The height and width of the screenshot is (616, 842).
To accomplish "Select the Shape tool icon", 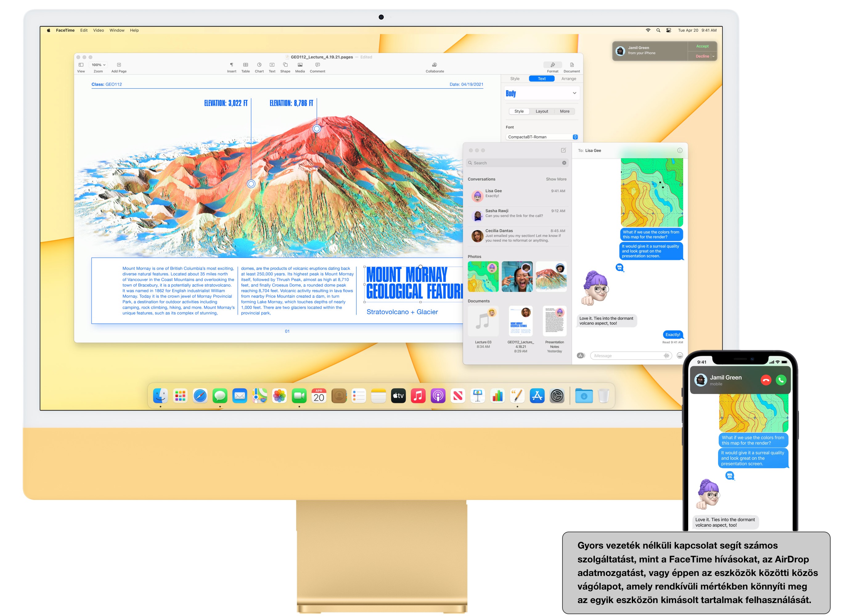I will (285, 65).
